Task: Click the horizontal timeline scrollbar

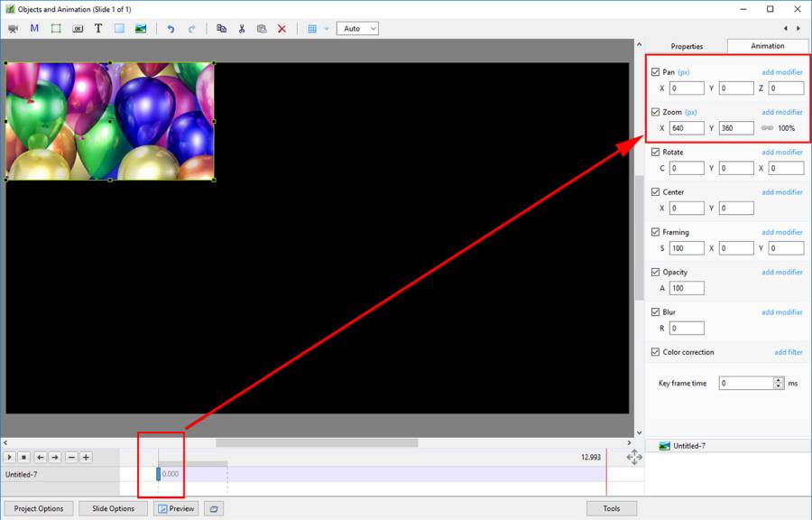Action: point(316,442)
